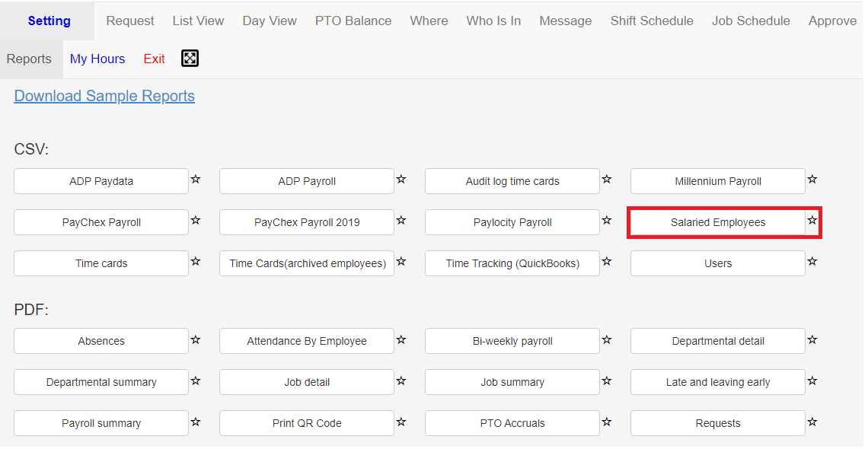Generate the PayChex Payroll 2019 CSV report
The width and height of the screenshot is (868, 449).
point(307,222)
